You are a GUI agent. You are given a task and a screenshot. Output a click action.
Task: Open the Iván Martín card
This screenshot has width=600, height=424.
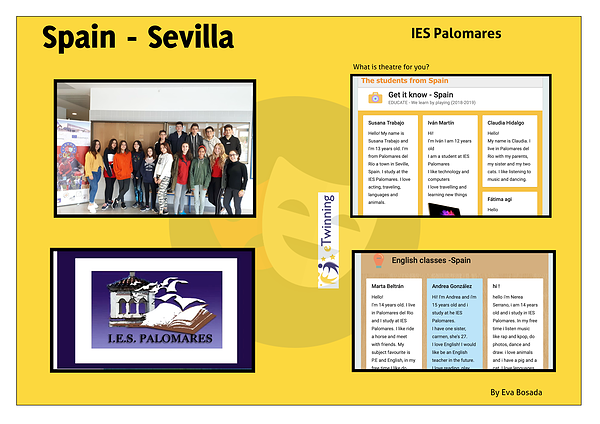click(450, 165)
